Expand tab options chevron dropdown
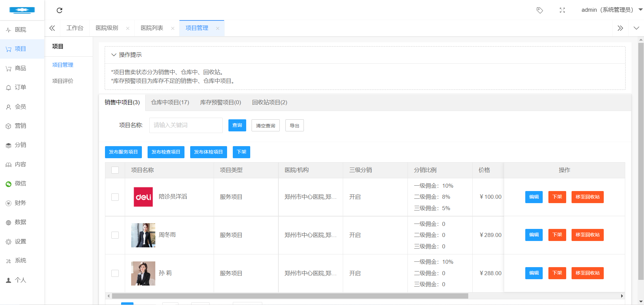The width and height of the screenshot is (644, 305). 636,28
